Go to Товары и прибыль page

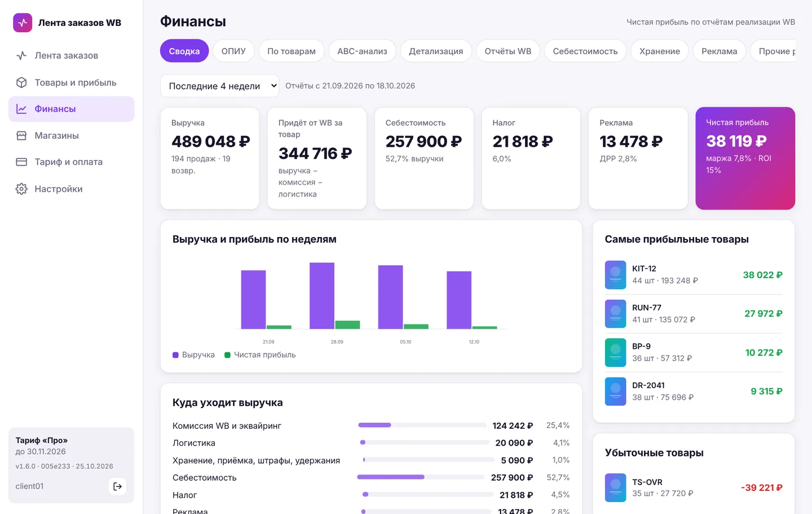click(71, 82)
